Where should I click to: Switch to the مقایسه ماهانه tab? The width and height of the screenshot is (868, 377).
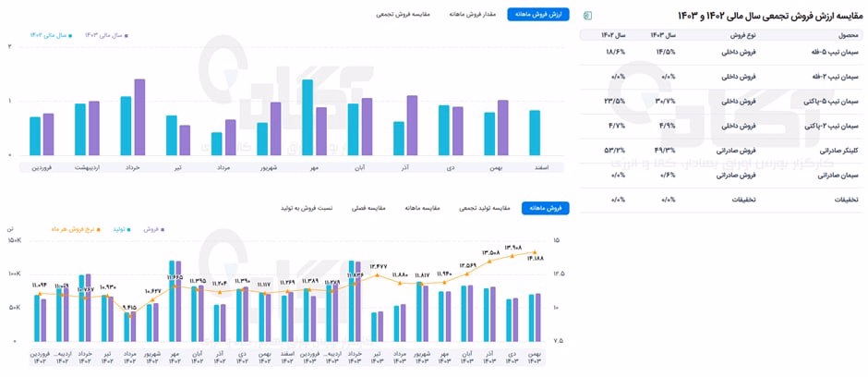pos(422,208)
